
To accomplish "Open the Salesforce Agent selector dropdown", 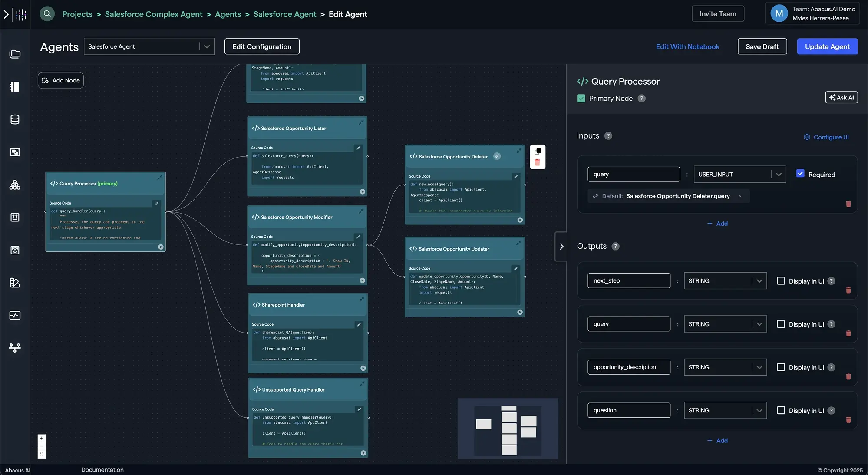I will coord(149,46).
